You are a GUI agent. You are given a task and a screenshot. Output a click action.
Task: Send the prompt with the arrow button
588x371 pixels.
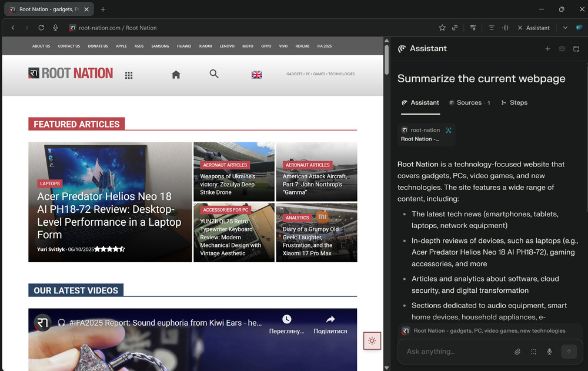point(569,352)
